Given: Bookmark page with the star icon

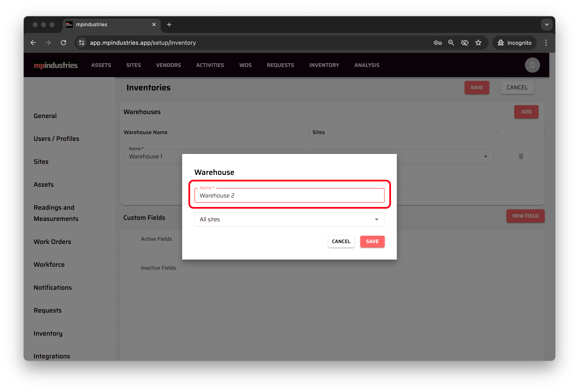Looking at the screenshot, I should (478, 43).
